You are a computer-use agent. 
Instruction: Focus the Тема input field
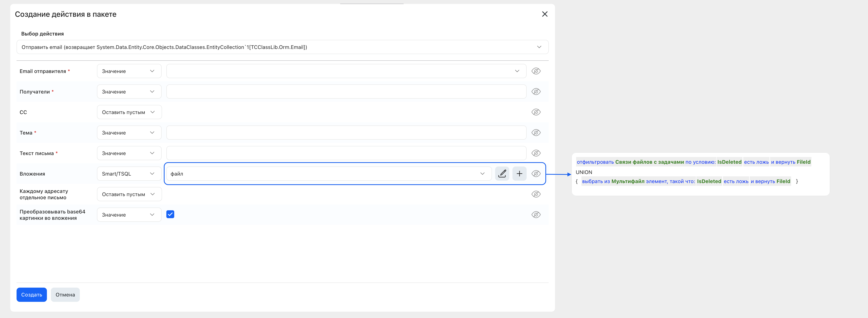pos(346,133)
